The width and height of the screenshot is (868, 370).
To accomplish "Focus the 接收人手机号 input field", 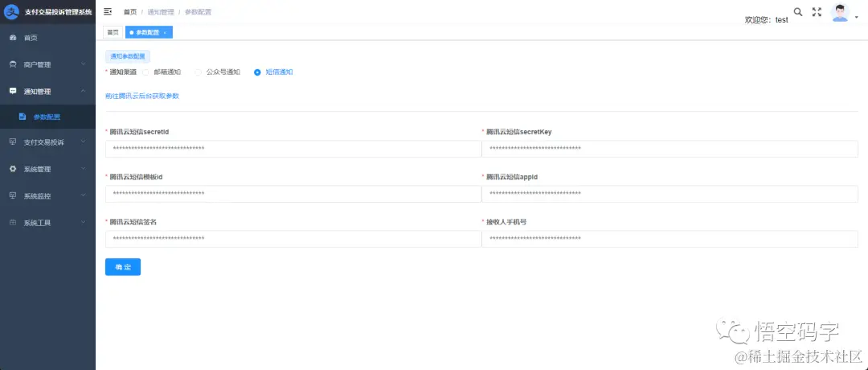I will (x=669, y=239).
